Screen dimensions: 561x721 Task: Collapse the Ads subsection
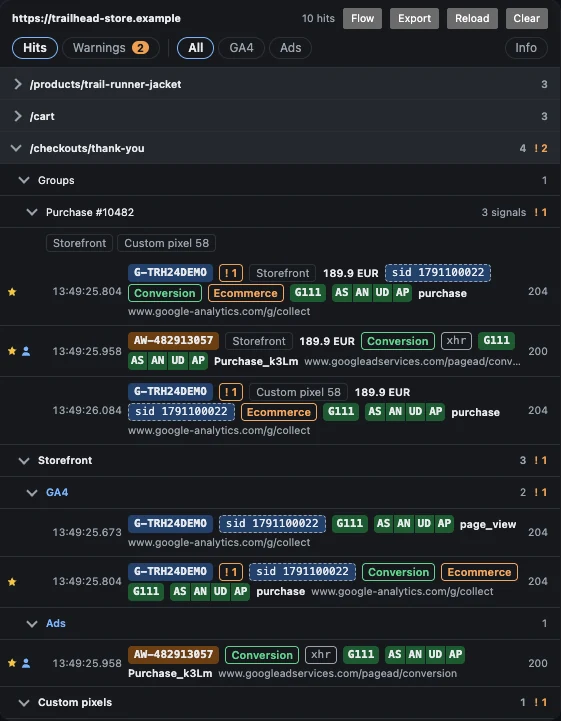[280, 624]
